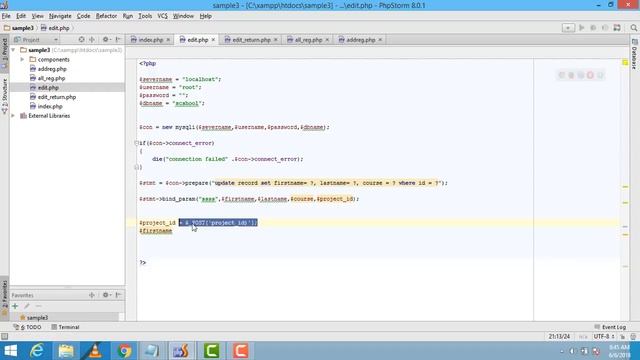Open the Terminal tool window
Viewport: 640px width, 360px height.
(65, 327)
